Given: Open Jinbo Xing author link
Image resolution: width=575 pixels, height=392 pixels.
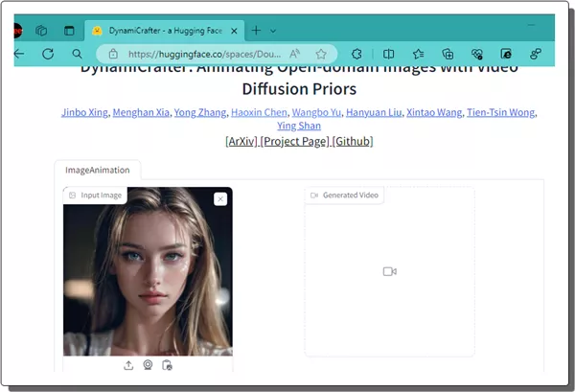Looking at the screenshot, I should [84, 112].
